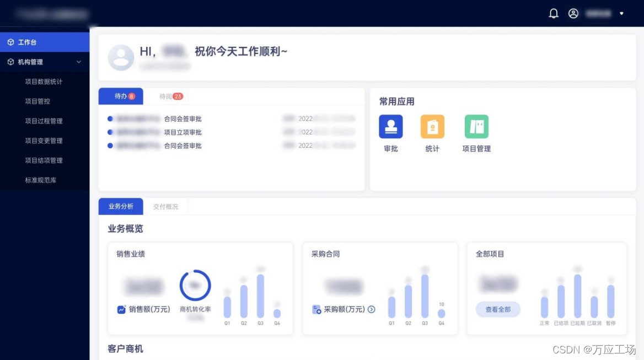This screenshot has width=644, height=360.
Task: Click the 机构管理 cube icon
Action: point(10,62)
